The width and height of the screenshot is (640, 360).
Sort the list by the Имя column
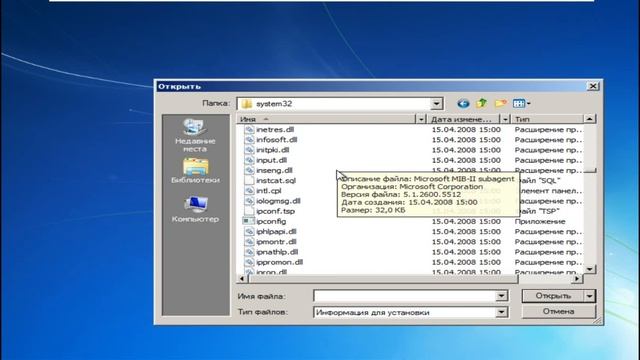tap(327, 119)
